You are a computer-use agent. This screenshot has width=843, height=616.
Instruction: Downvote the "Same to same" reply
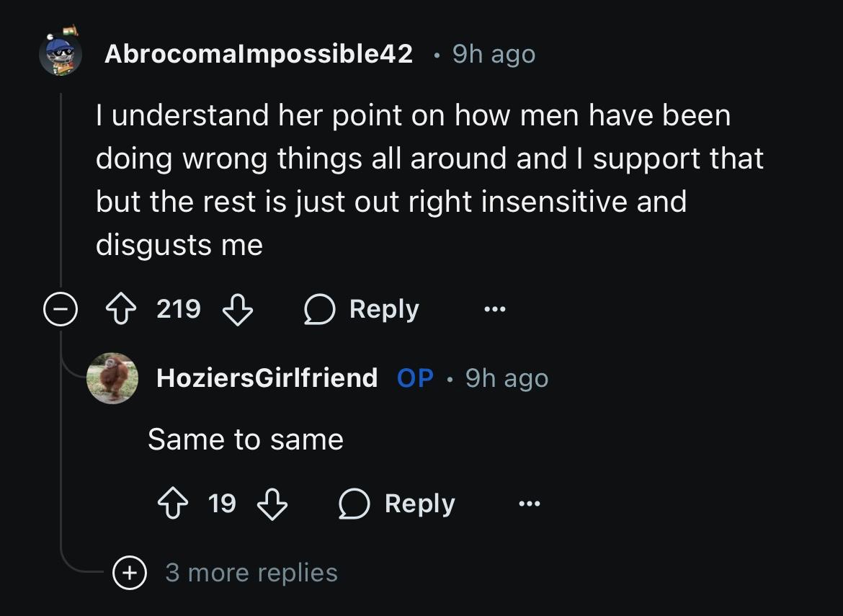[272, 504]
